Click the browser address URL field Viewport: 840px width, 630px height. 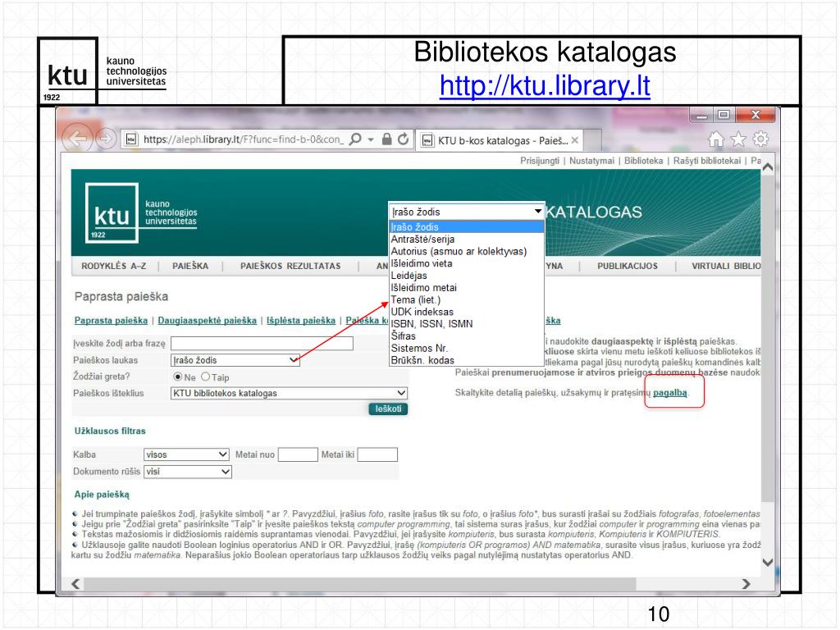(243, 139)
